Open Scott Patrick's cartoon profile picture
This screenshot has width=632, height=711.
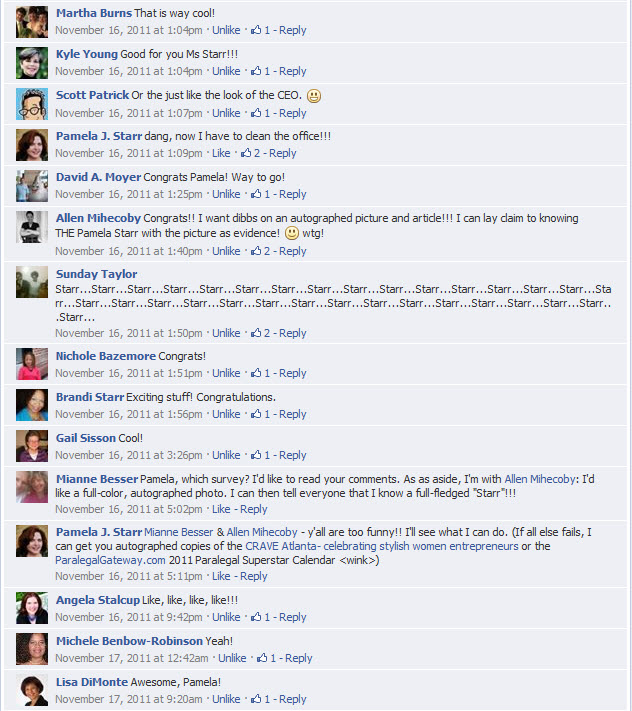pos(32,104)
